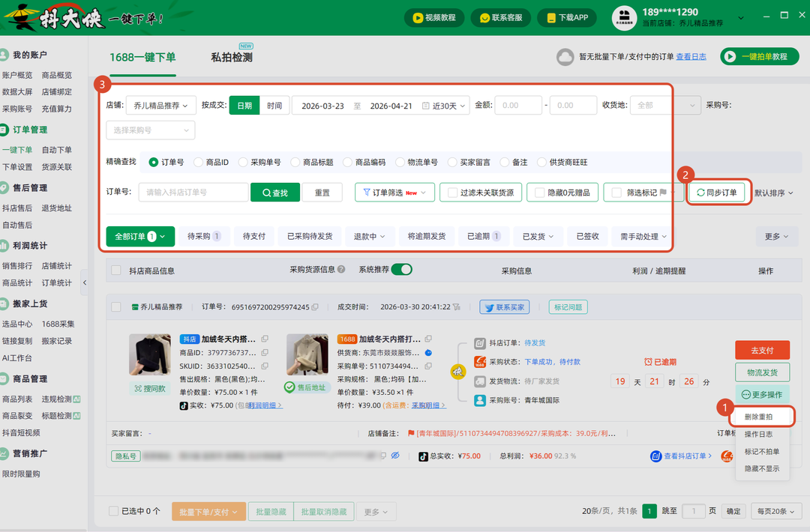Click the 跳至 page number input
This screenshot has height=532, width=810.
pos(694,511)
